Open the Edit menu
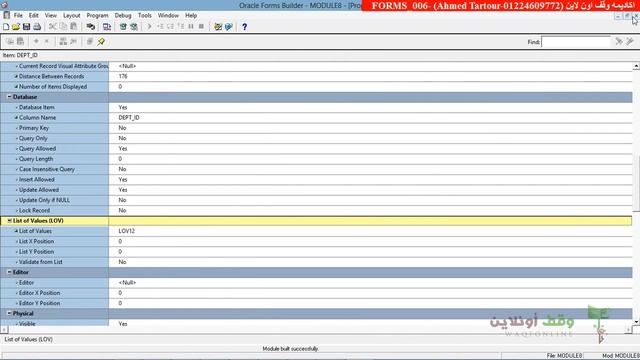 (x=33, y=16)
